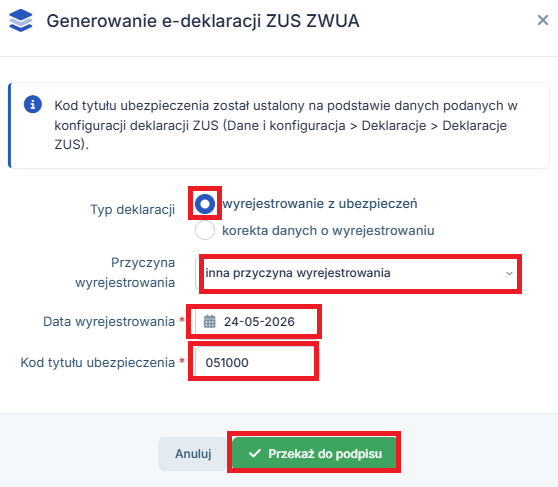Viewport: 558px width, 487px height.
Task: Click the chevron arrow of the reason dropdown
Action: click(509, 273)
